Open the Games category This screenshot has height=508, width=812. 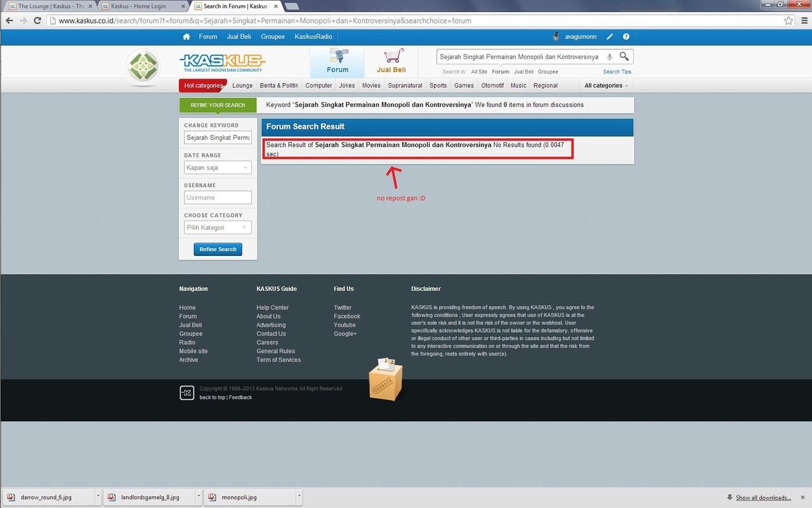click(x=464, y=86)
